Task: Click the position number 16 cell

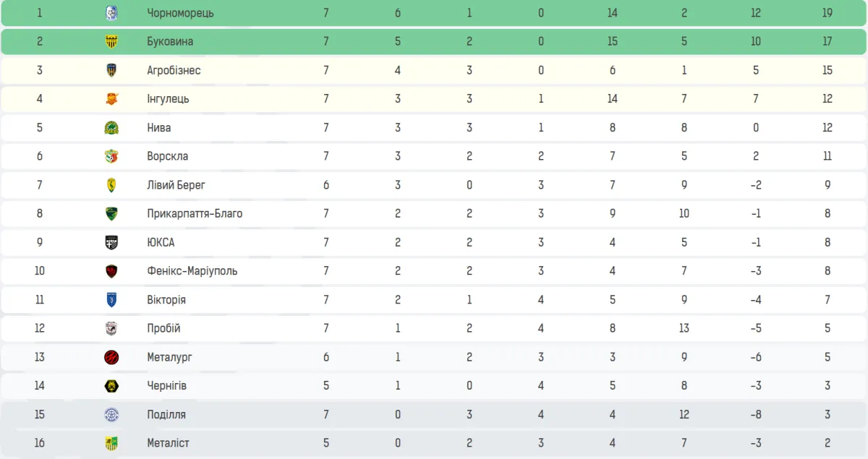Action: 40,443
